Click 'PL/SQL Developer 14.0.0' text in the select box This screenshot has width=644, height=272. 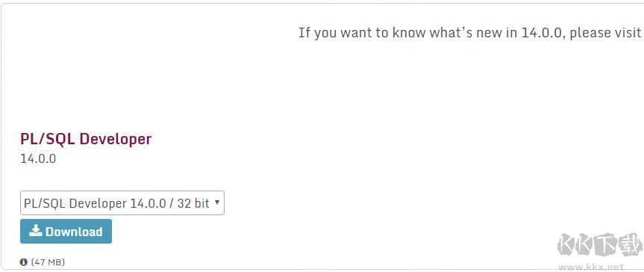(x=96, y=203)
